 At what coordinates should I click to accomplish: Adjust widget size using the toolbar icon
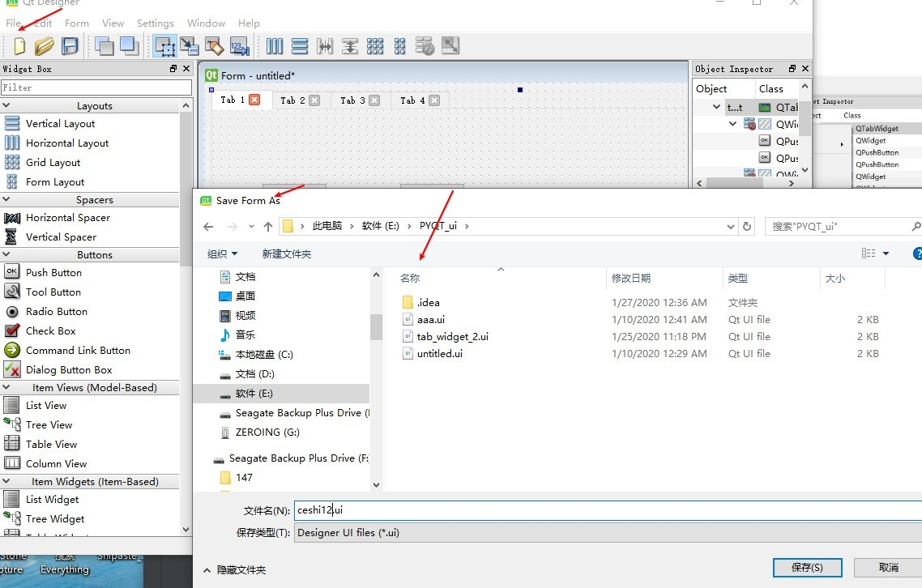tap(451, 46)
